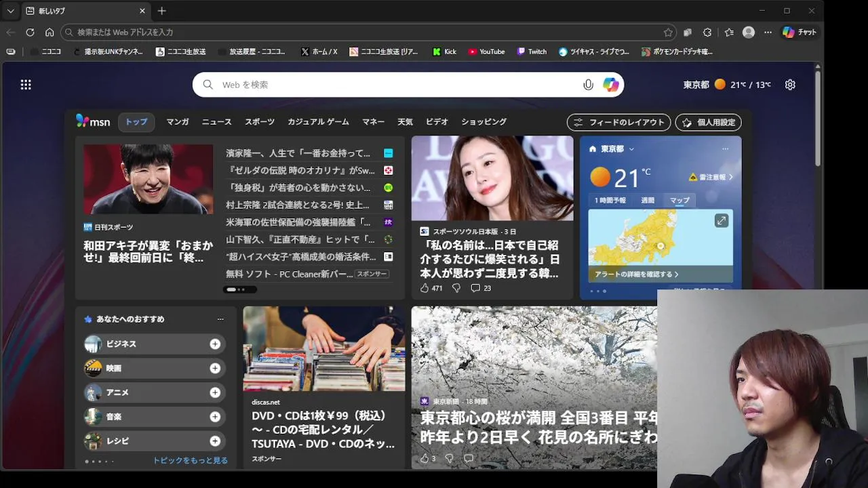
Task: Select the スポーツ tab
Action: pos(260,122)
